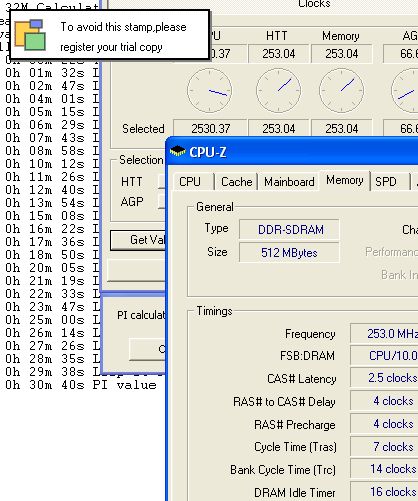Click the RAS# to CAS# Delay 4 clocks value

click(x=384, y=401)
